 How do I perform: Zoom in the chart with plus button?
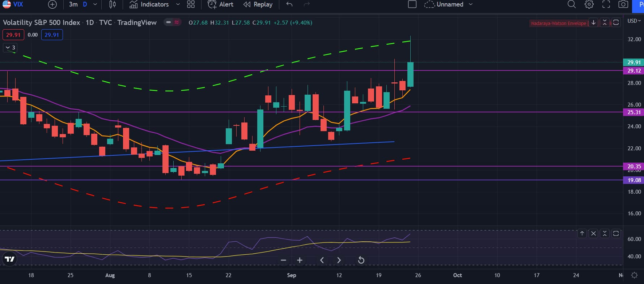[x=300, y=260]
